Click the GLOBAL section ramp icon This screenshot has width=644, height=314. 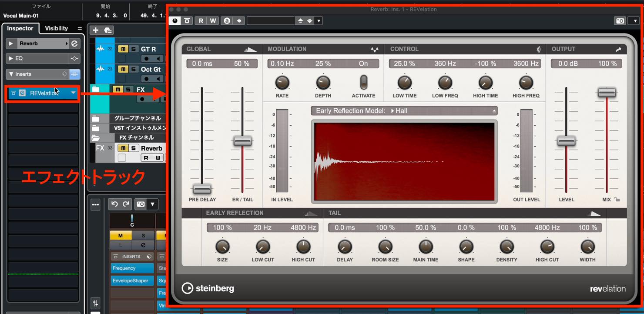pos(251,50)
